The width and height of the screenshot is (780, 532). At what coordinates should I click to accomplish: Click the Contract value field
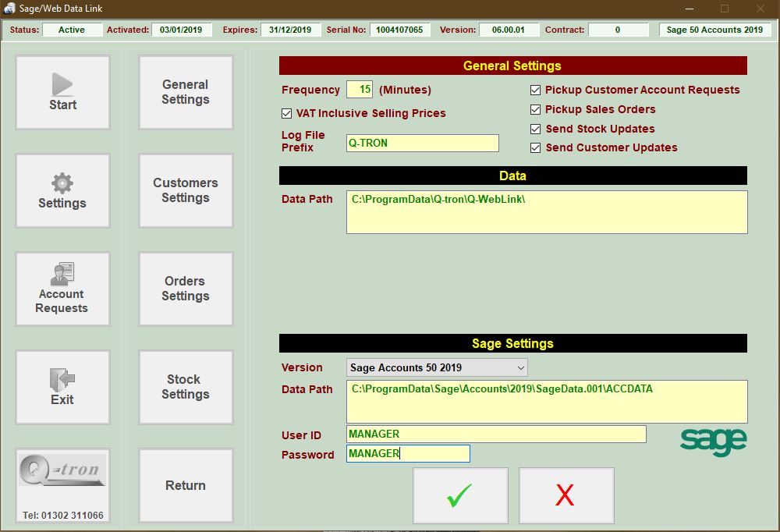click(x=618, y=30)
